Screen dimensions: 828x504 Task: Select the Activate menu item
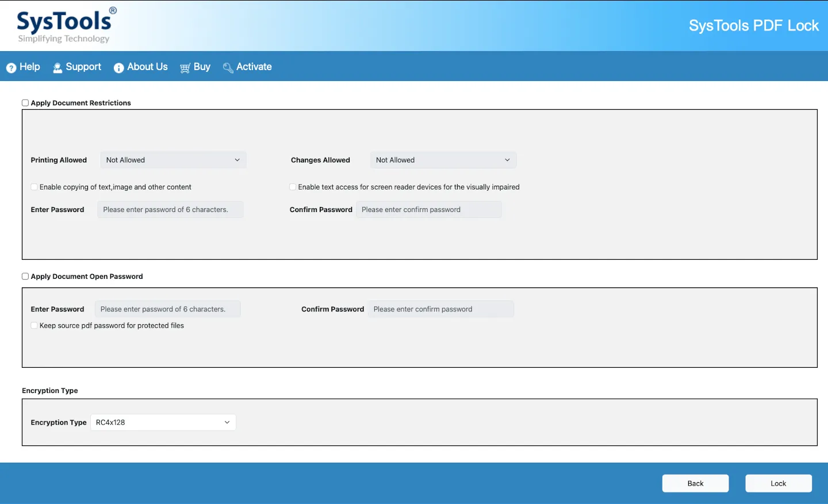pyautogui.click(x=247, y=67)
